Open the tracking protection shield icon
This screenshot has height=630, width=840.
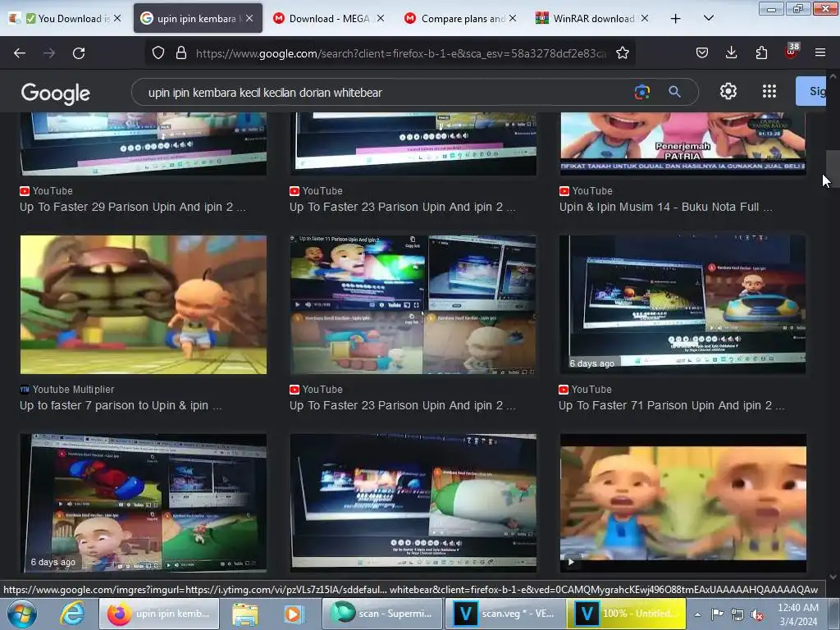[x=158, y=53]
